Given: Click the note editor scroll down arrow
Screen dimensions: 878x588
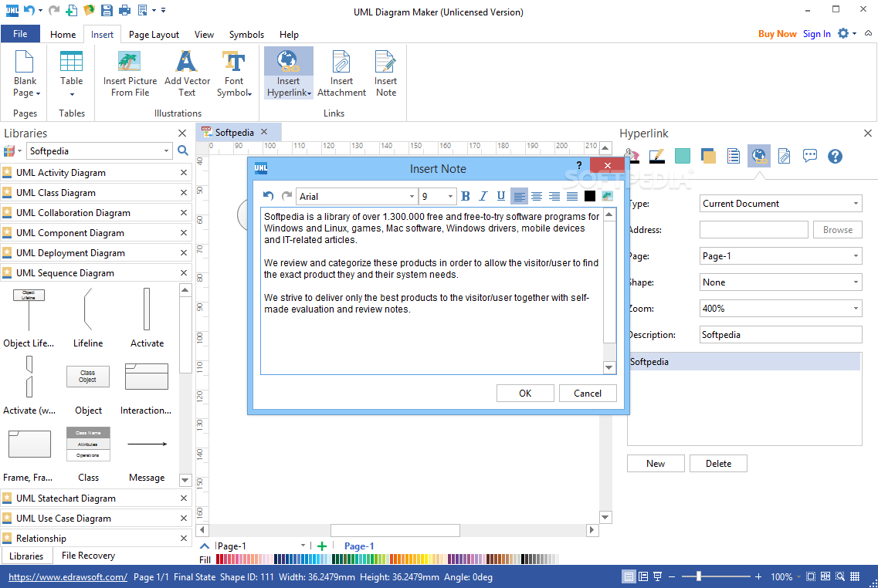Looking at the screenshot, I should [608, 367].
